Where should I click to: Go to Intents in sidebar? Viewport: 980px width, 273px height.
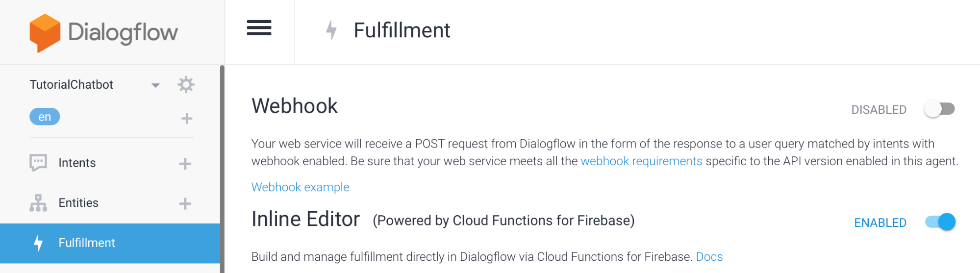(x=77, y=163)
